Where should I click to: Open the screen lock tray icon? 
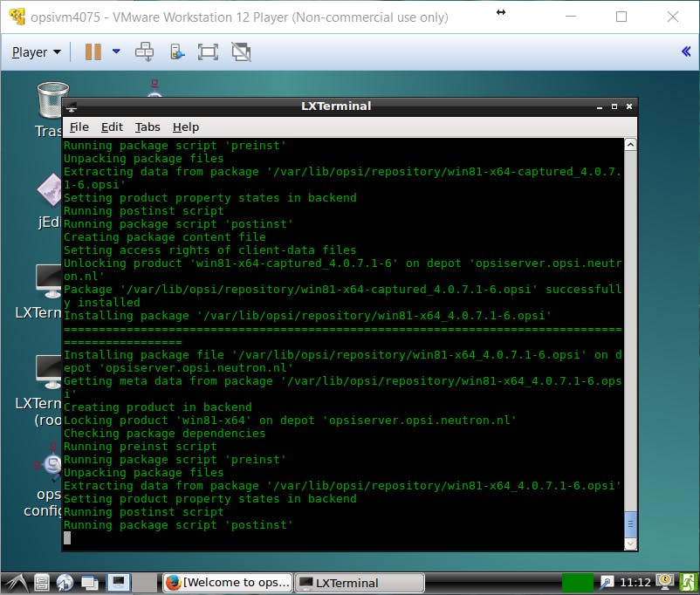point(665,581)
